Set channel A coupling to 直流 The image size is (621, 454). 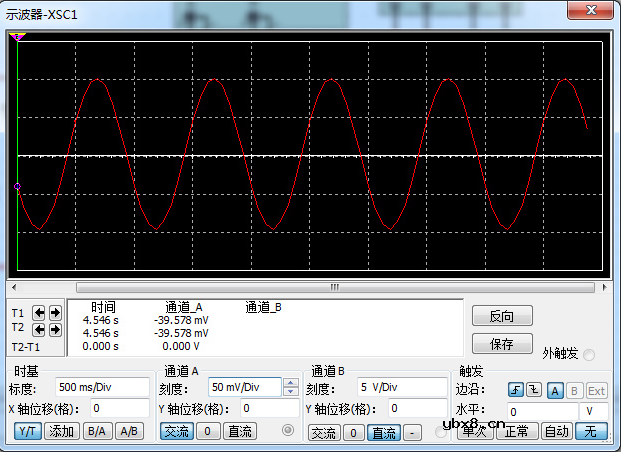point(240,431)
